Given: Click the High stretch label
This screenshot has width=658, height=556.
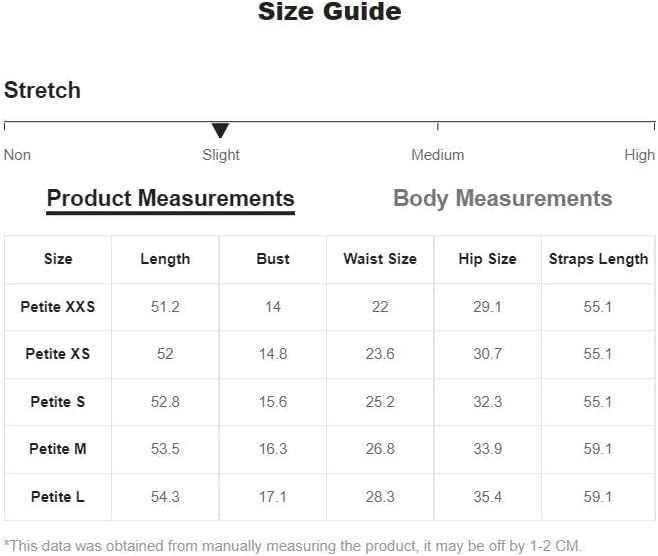Looking at the screenshot, I should [x=640, y=155].
